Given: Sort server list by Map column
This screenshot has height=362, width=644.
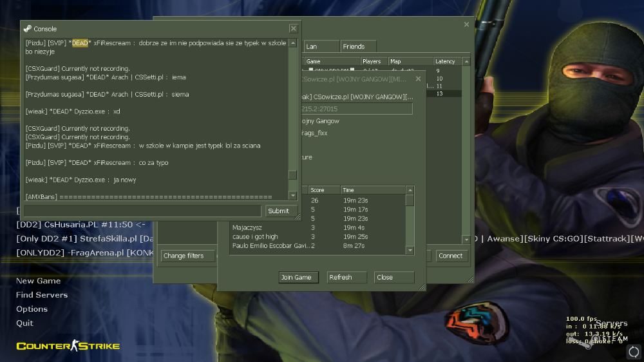Looking at the screenshot, I should pos(410,61).
